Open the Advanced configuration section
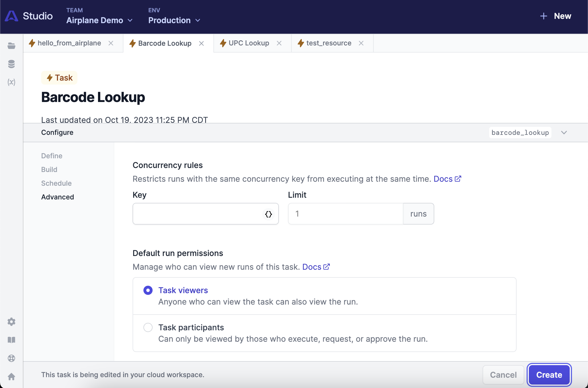This screenshot has height=388, width=588. tap(57, 197)
